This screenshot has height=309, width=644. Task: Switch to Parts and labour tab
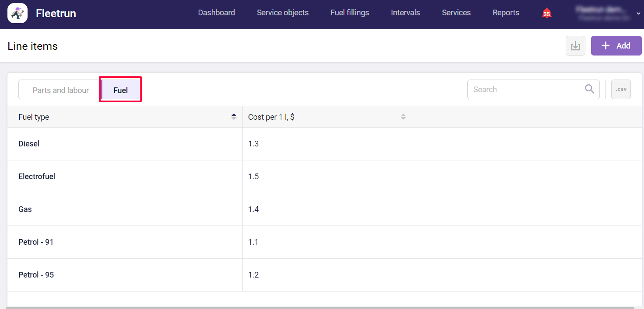(x=60, y=90)
